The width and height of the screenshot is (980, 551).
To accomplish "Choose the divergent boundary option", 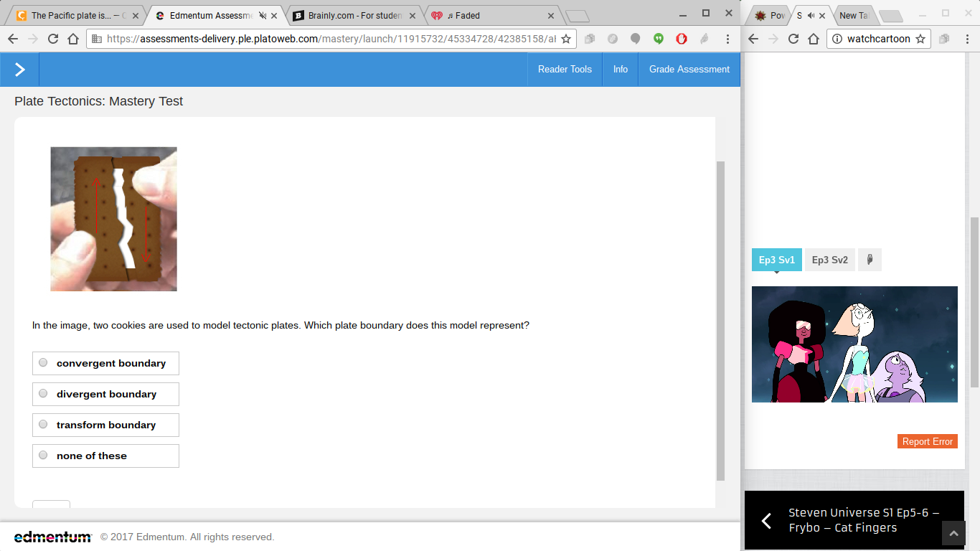I will (105, 394).
